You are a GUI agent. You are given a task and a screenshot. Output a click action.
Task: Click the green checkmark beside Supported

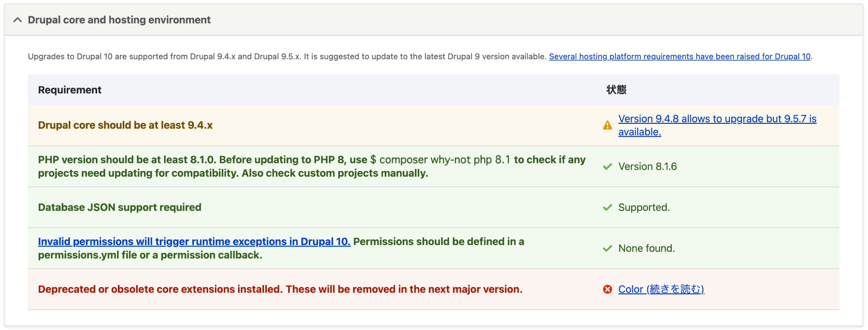pyautogui.click(x=607, y=207)
